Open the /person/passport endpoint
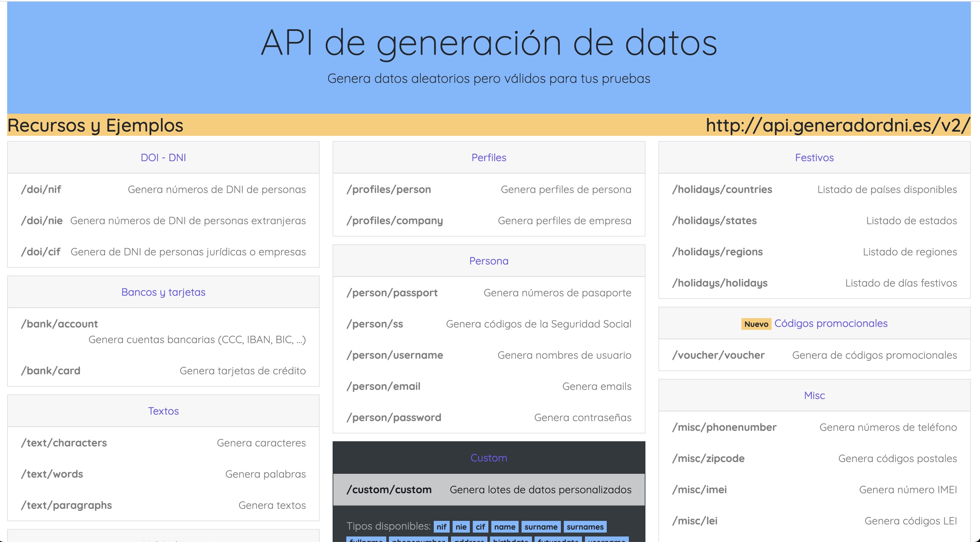980x542 pixels. (392, 293)
